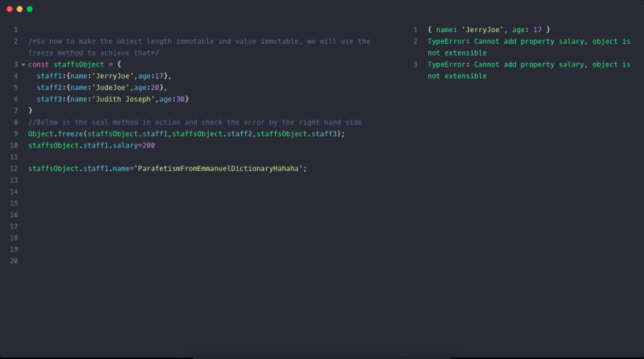
Task: Click 'staffsObject' declaration name on line 3
Action: coord(79,64)
